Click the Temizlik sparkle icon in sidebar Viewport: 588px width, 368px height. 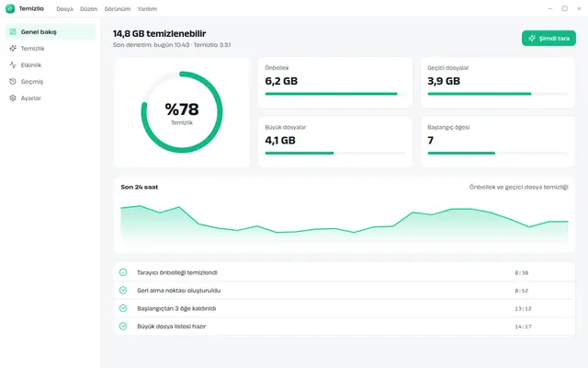pos(13,49)
